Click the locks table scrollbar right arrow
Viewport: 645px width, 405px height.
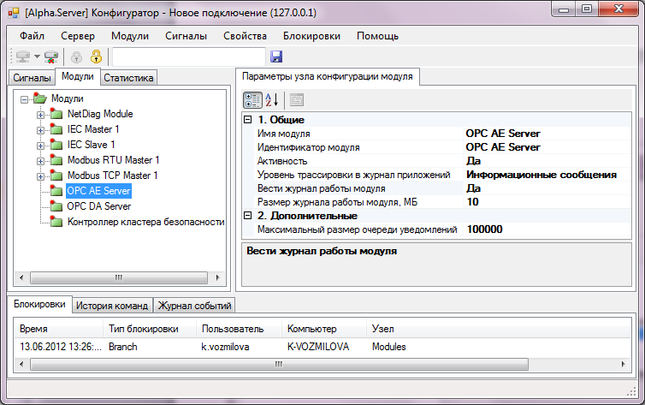(x=623, y=364)
